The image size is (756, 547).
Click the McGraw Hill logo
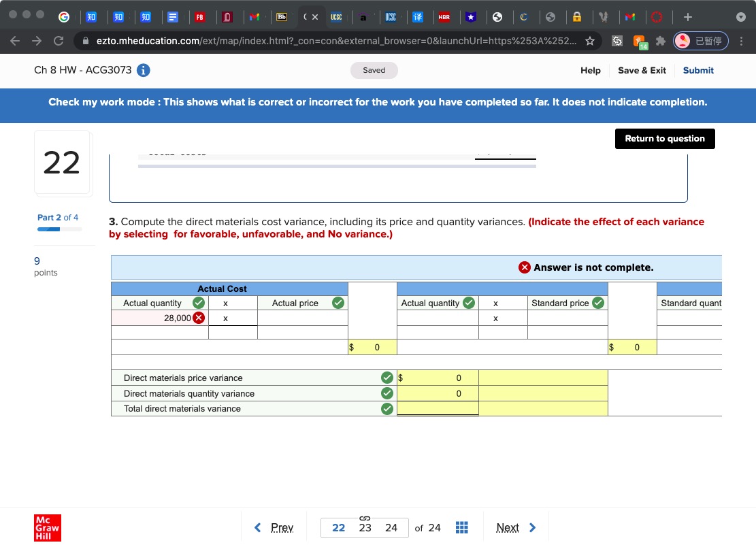coord(46,527)
